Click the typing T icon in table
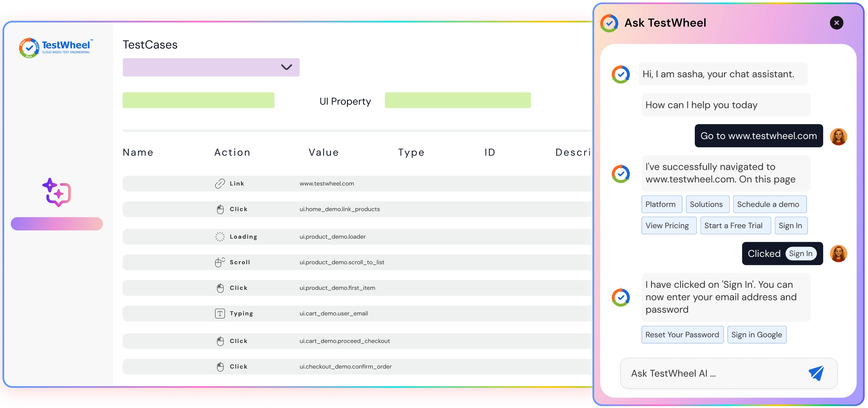Screen dimensions: 868x408 (220, 314)
